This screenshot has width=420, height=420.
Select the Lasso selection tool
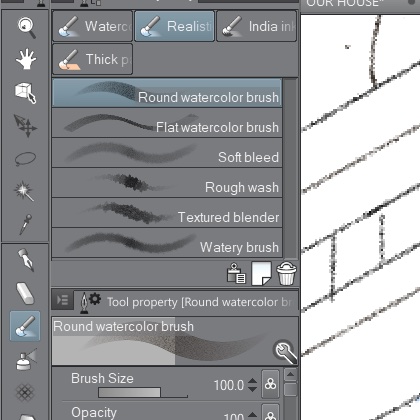(26, 159)
